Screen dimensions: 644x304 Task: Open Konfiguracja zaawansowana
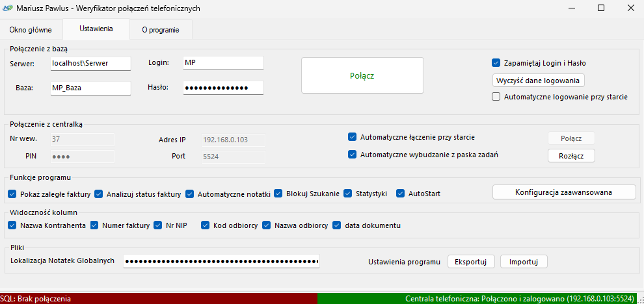(563, 192)
